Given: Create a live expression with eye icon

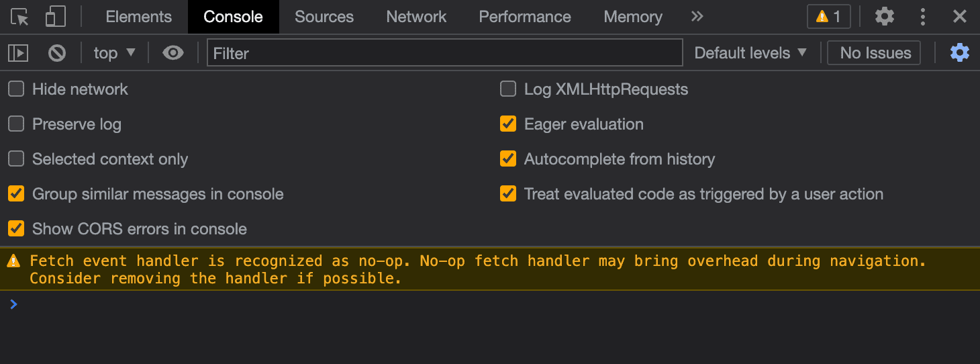Looking at the screenshot, I should pos(173,53).
